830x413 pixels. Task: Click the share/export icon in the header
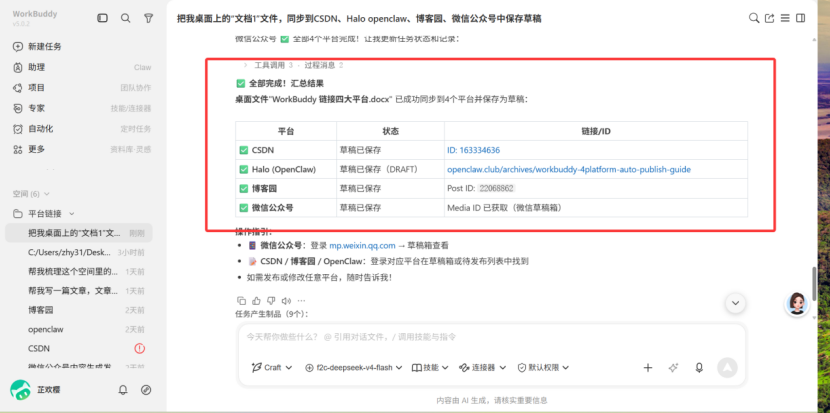pyautogui.click(x=770, y=18)
